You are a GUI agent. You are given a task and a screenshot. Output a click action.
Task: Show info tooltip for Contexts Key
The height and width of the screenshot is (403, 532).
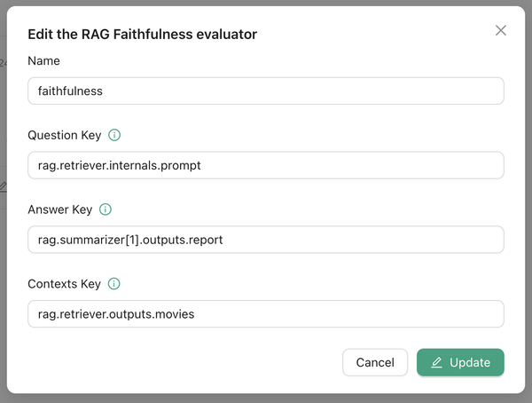click(x=113, y=284)
